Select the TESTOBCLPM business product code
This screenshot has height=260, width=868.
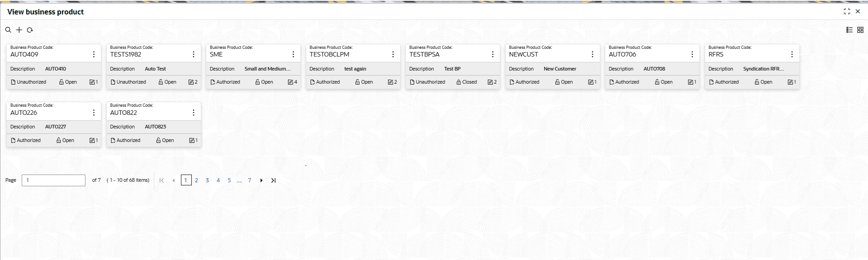coord(329,54)
